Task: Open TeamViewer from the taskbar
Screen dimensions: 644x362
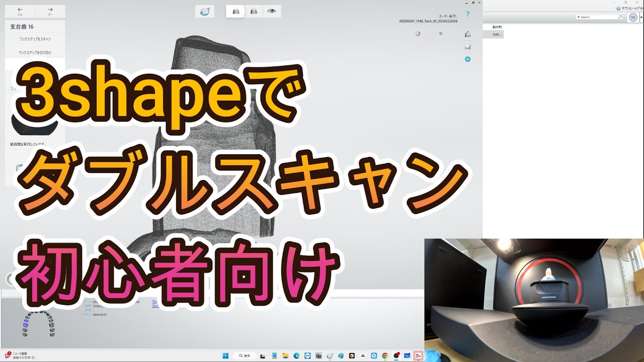Action: [307, 356]
